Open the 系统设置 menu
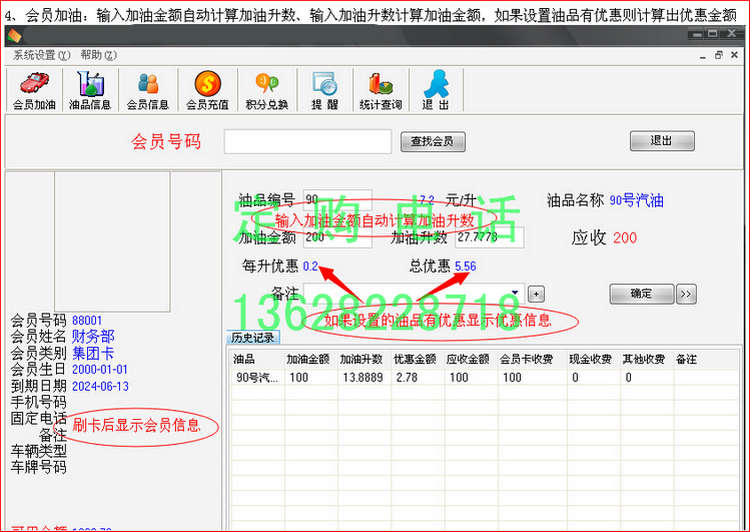This screenshot has height=532, width=750. pyautogui.click(x=42, y=55)
